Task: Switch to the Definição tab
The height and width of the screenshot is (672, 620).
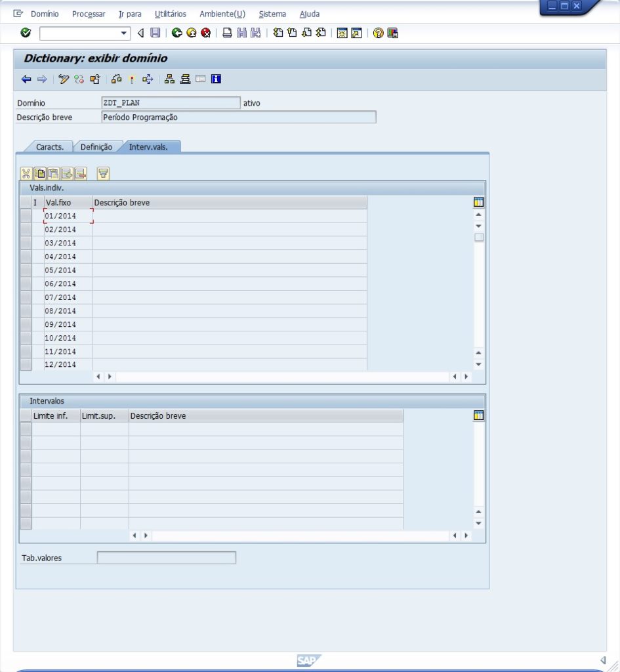Action: pos(96,147)
